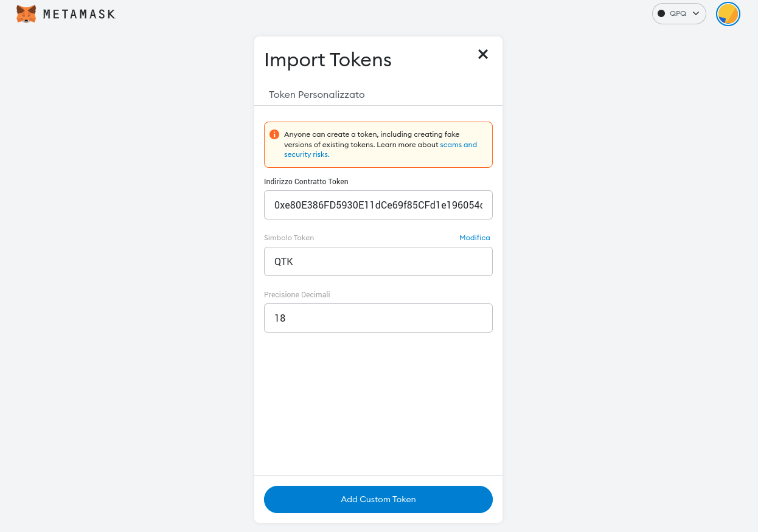Open the account avatar menu
This screenshot has width=758, height=532.
[x=728, y=13]
